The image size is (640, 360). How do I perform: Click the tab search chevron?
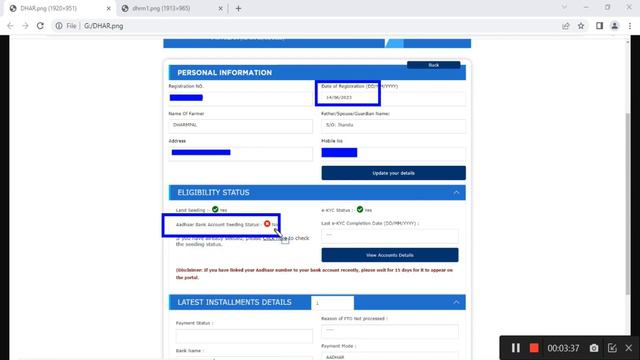(564, 7)
